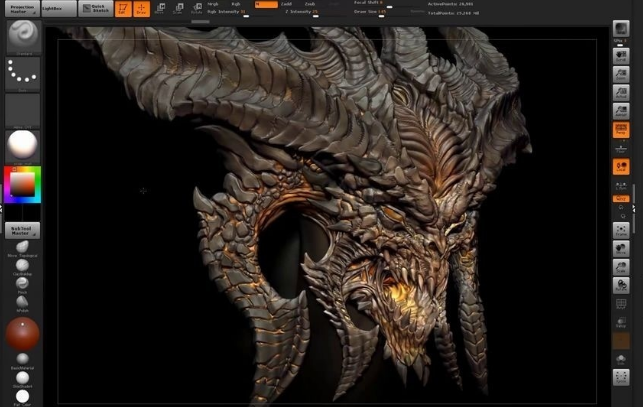Screen dimensions: 643x407
Task: Select the hPolish brush
Action: tap(23, 304)
